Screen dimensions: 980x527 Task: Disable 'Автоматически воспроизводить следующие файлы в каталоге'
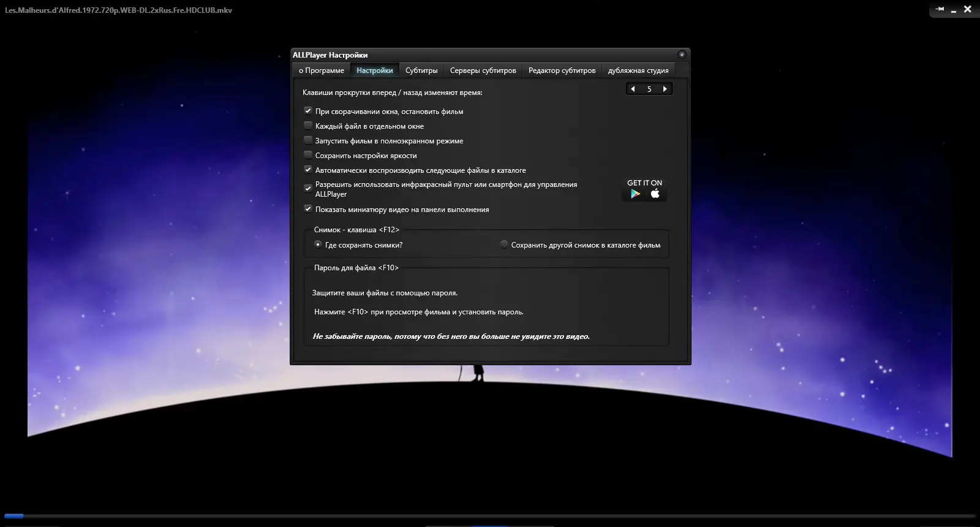pyautogui.click(x=308, y=170)
